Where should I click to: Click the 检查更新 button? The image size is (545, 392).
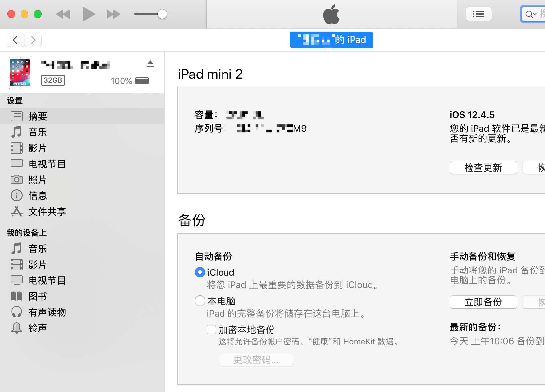(483, 167)
